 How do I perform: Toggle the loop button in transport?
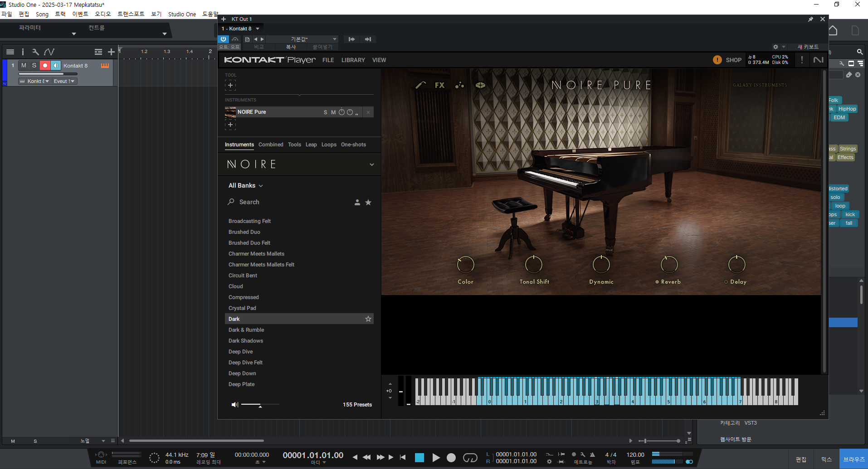coord(470,458)
